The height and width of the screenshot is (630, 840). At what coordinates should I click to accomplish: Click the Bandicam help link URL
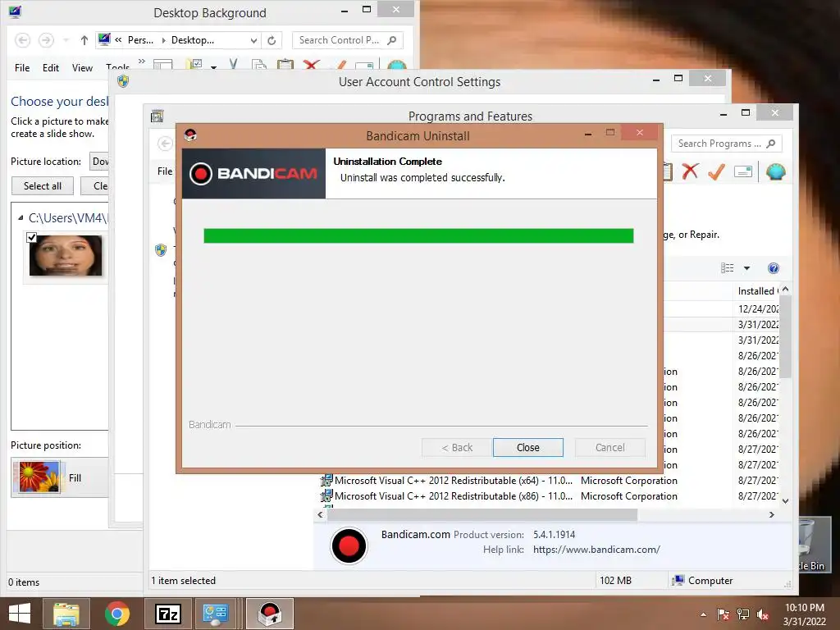click(x=596, y=550)
